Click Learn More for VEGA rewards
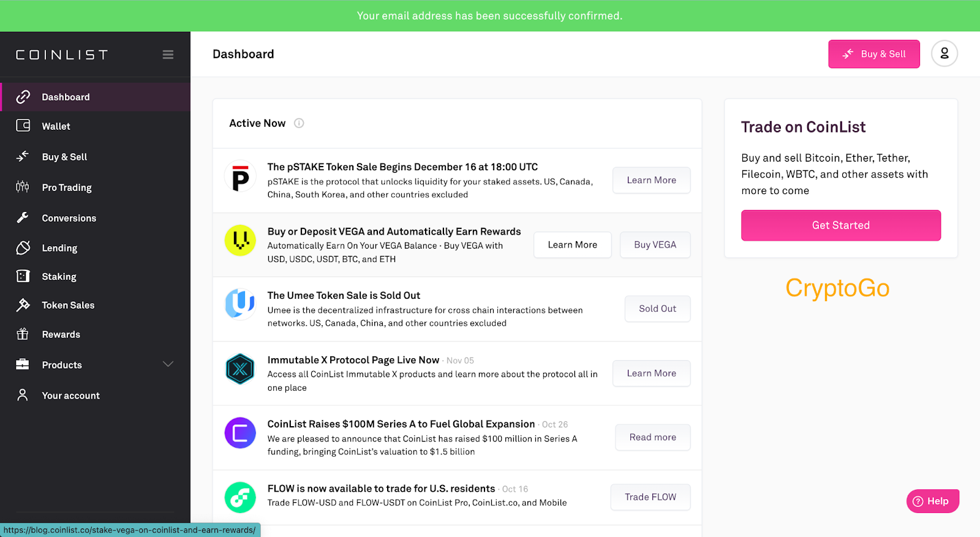The image size is (980, 537). [x=573, y=245]
